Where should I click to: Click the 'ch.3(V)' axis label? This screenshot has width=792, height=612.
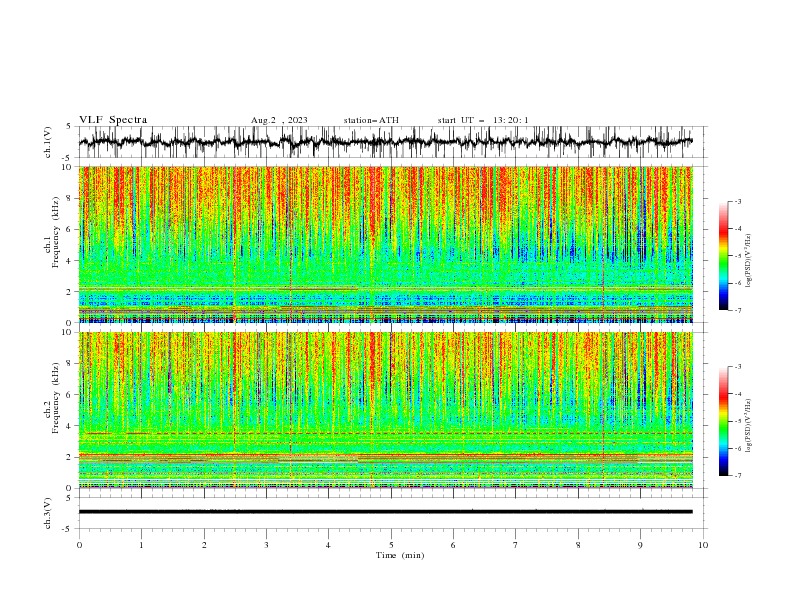[48, 513]
